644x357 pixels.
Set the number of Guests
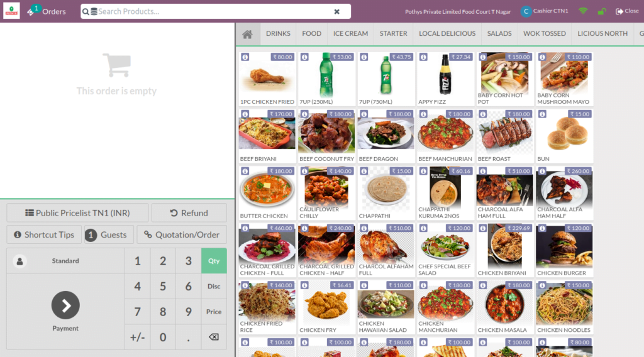coord(109,234)
